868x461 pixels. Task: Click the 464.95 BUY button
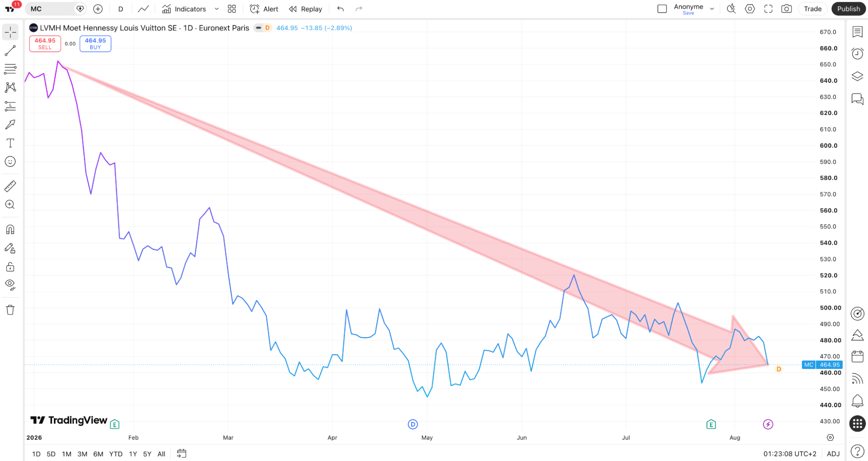pyautogui.click(x=96, y=44)
